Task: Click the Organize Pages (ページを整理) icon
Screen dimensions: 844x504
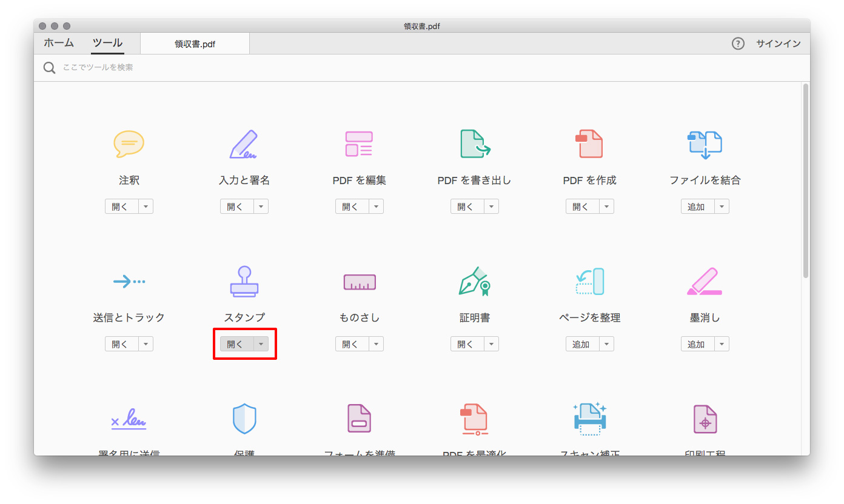Action: (589, 282)
